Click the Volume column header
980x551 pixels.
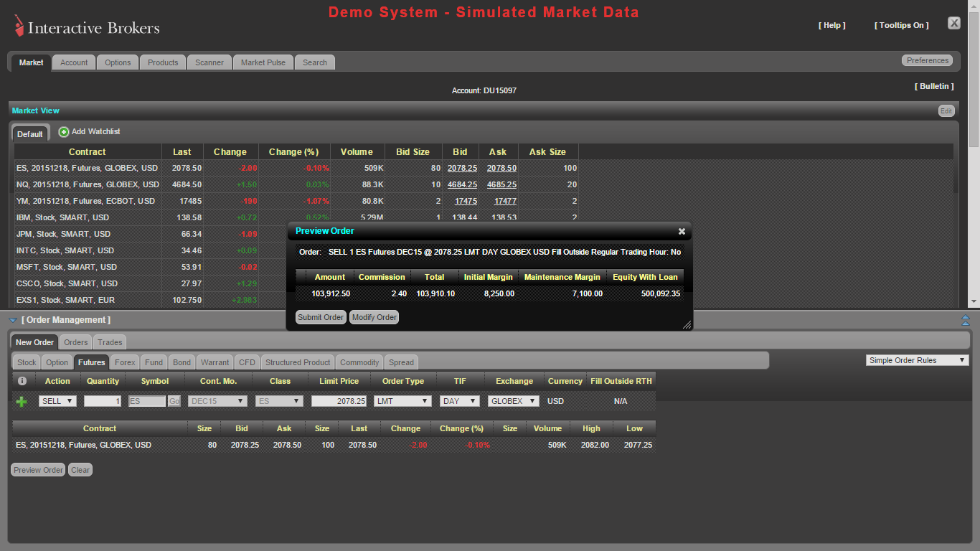(357, 151)
